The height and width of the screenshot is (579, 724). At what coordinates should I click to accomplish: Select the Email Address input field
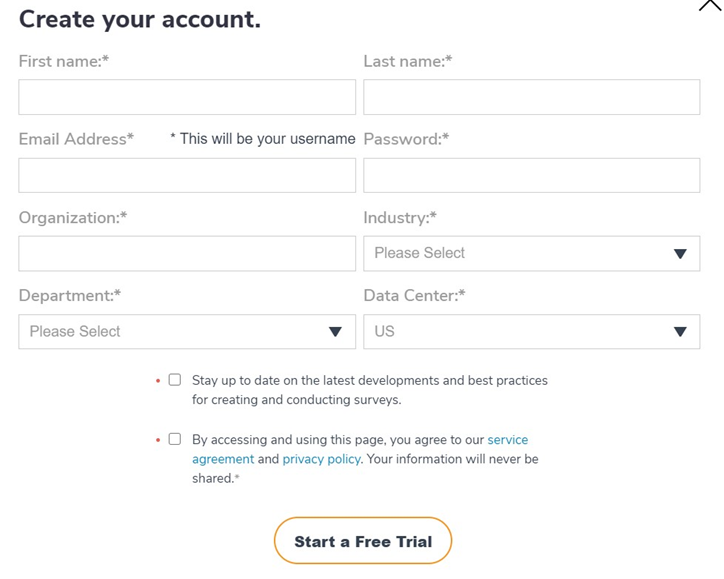click(187, 176)
